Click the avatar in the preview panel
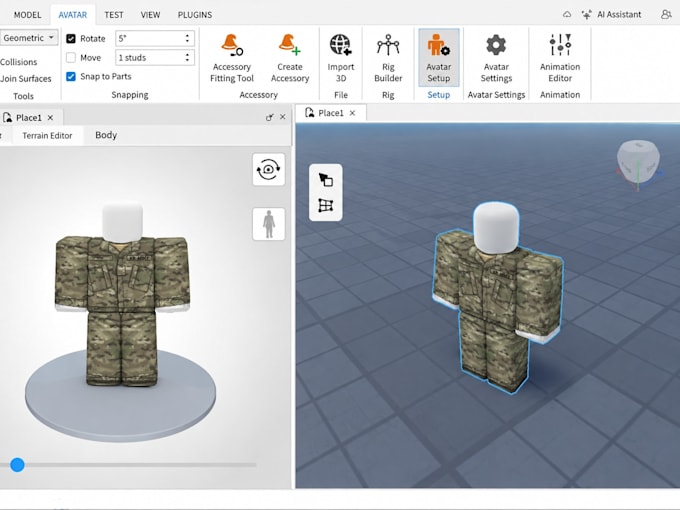 pos(122,295)
